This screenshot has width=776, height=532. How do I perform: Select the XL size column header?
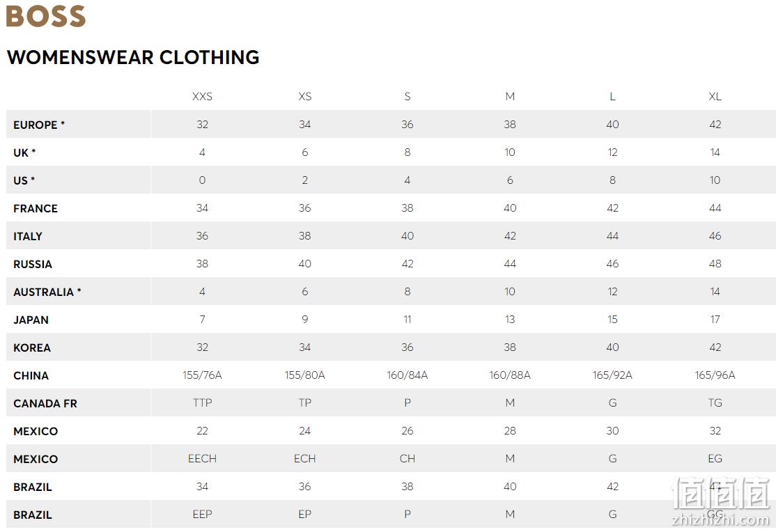715,97
